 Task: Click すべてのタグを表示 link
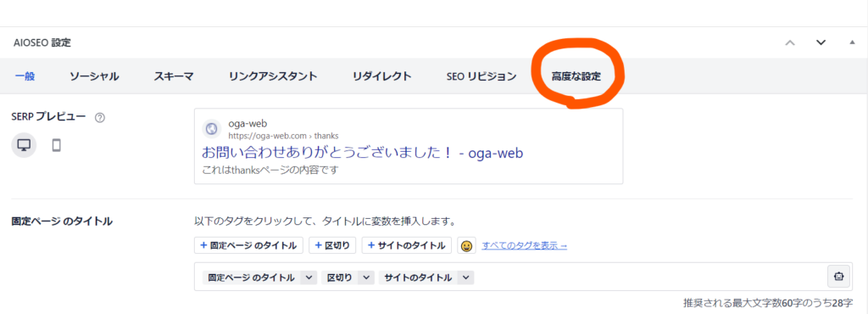pyautogui.click(x=524, y=245)
